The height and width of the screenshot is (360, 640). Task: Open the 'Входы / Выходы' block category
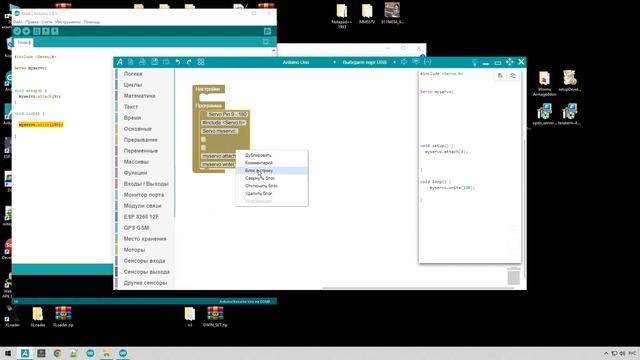click(x=144, y=184)
